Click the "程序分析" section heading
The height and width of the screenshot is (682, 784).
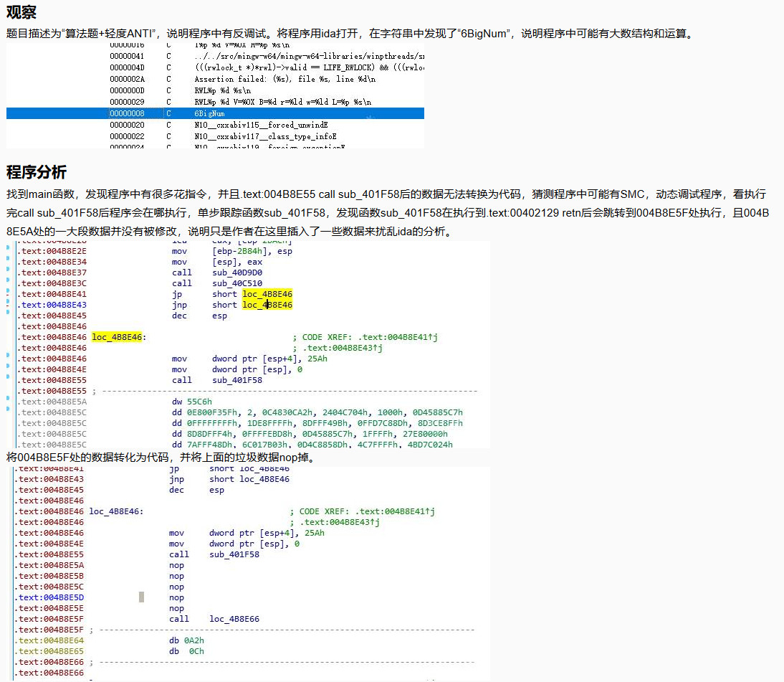pyautogui.click(x=36, y=172)
